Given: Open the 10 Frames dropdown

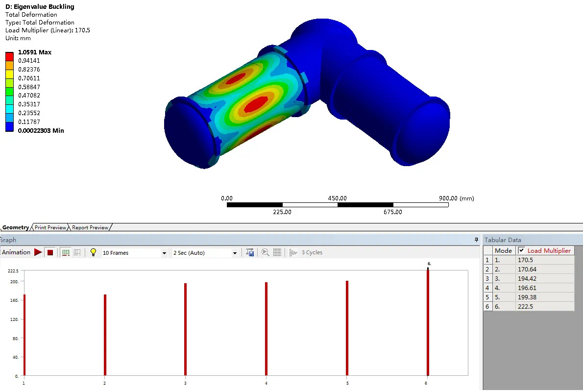Looking at the screenshot, I should [164, 253].
